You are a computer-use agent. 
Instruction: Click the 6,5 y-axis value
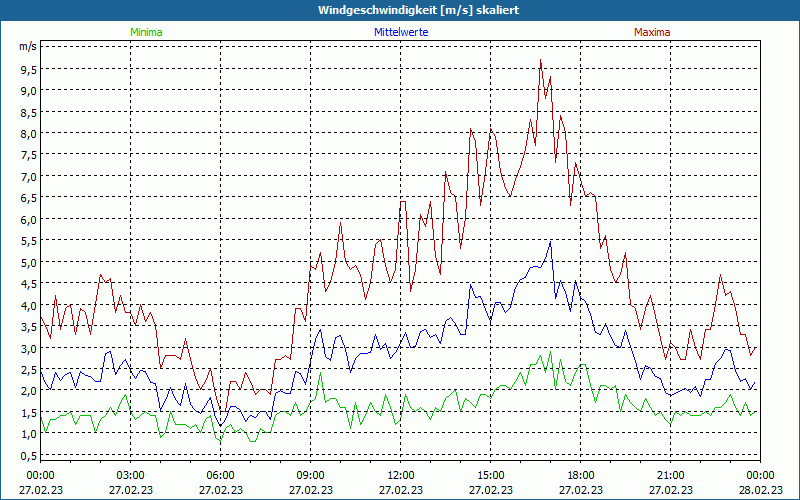29,198
